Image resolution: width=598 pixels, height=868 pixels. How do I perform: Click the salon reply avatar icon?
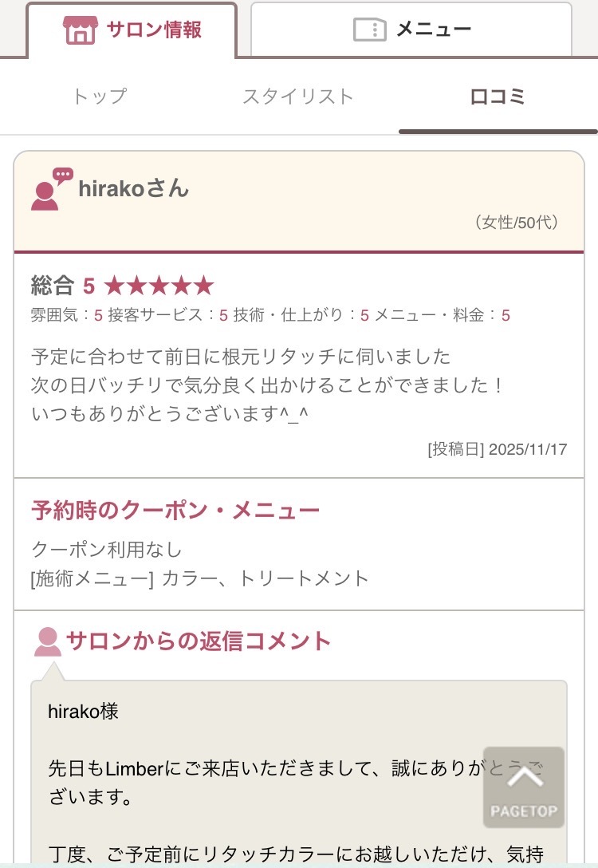click(x=48, y=641)
